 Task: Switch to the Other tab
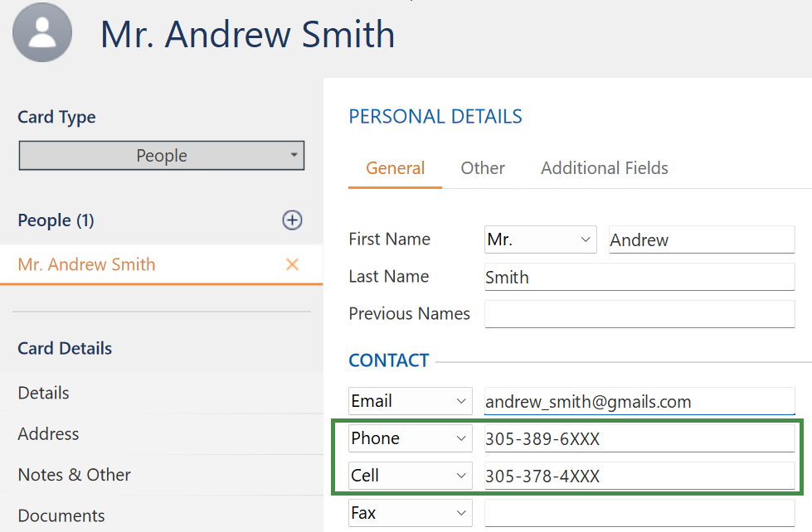point(483,168)
